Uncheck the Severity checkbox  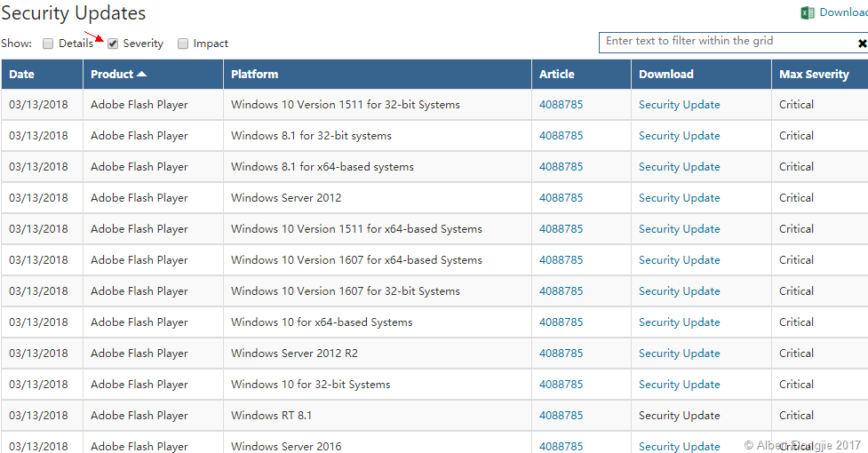[x=113, y=44]
